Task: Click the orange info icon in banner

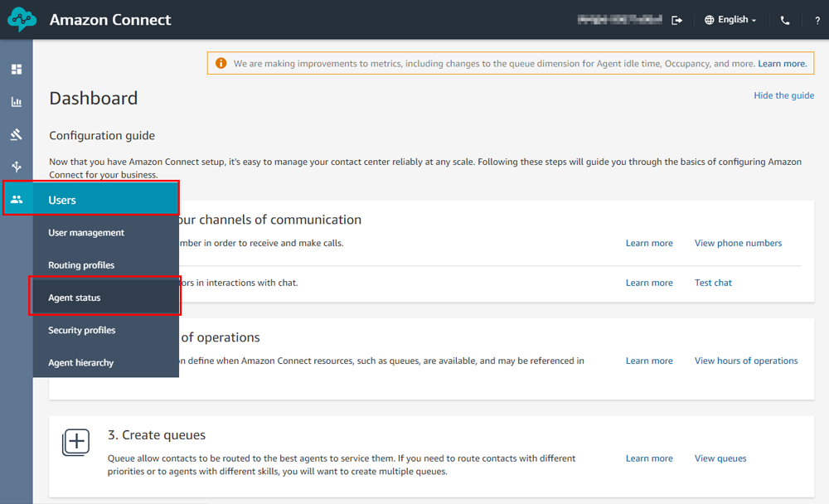Action: (221, 64)
